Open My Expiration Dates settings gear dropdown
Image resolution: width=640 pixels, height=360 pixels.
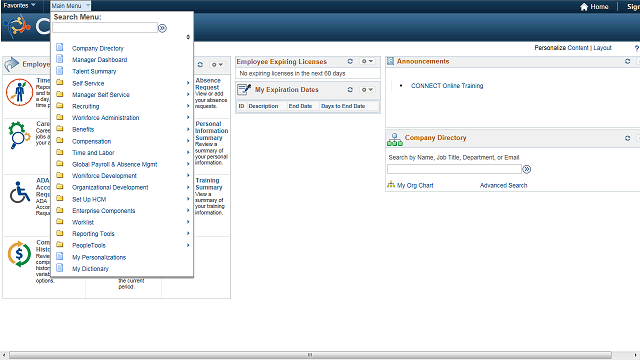367,89
